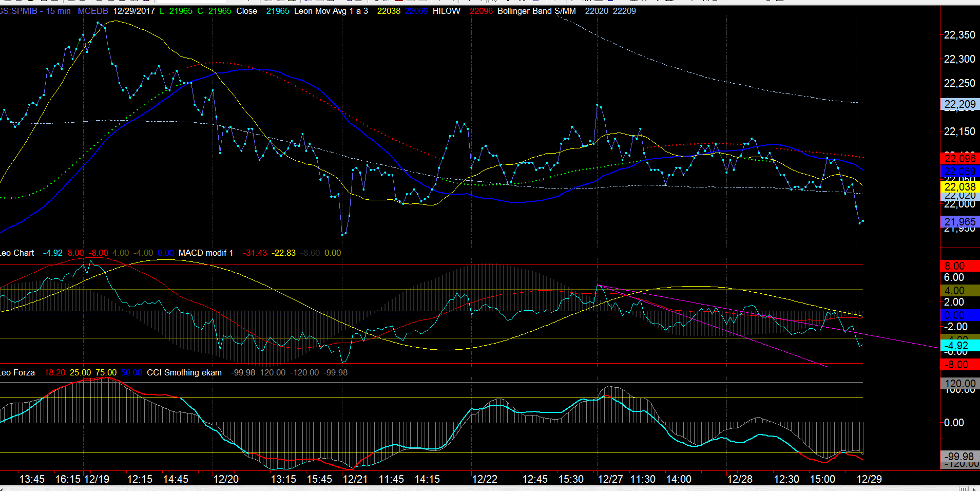Screen dimensions: 980x491
Task: Click the 22209 Bollinger value in the header
Action: pyautogui.click(x=624, y=11)
